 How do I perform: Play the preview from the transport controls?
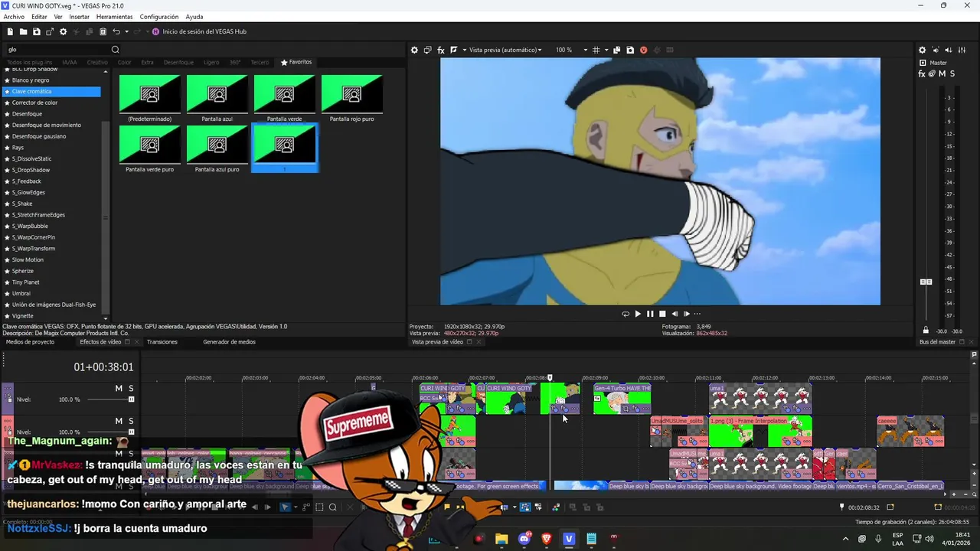click(x=638, y=314)
